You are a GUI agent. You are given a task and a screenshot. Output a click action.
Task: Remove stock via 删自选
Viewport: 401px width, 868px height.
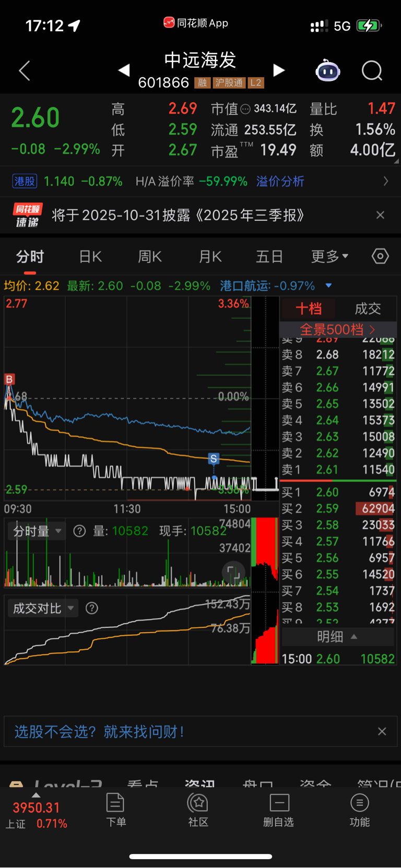click(279, 810)
